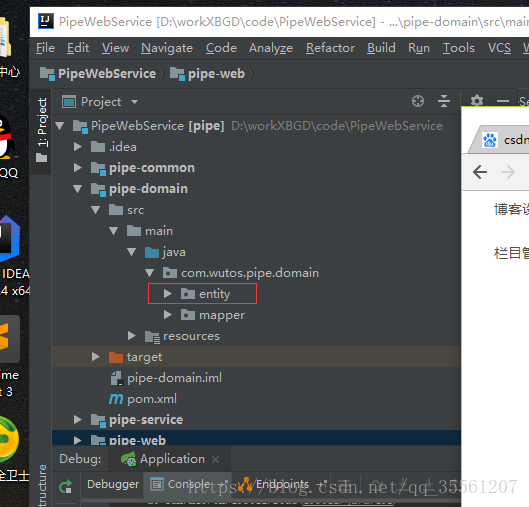Click the blue java source folder icon
The image size is (529, 507).
click(152, 252)
